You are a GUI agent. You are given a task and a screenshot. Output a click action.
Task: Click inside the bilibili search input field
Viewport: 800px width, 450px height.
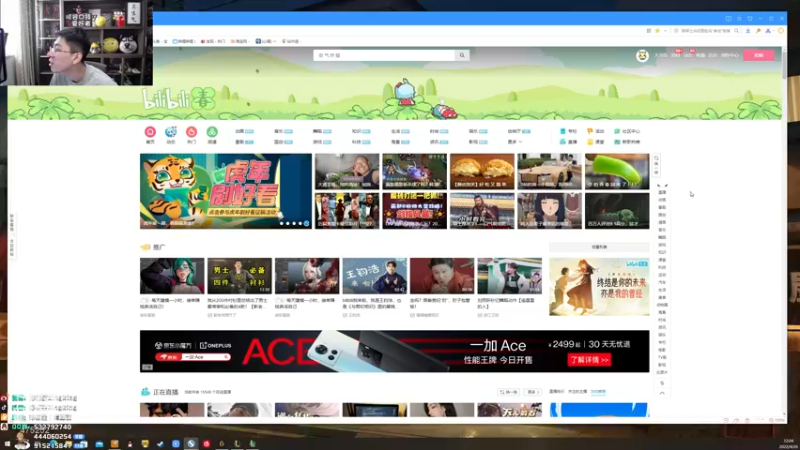[385, 55]
